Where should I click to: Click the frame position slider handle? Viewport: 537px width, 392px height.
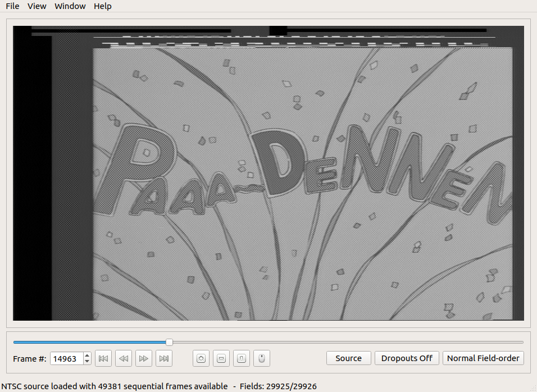(169, 342)
